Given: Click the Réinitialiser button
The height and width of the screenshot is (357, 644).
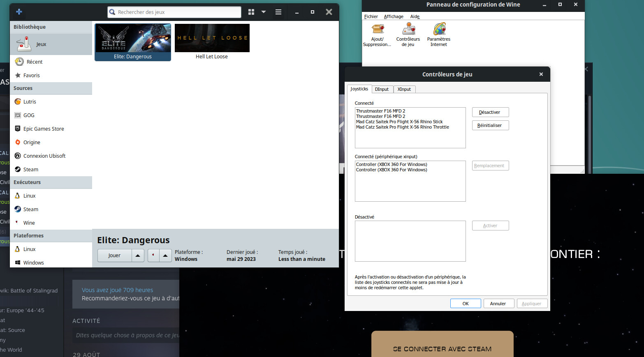Looking at the screenshot, I should pyautogui.click(x=490, y=125).
